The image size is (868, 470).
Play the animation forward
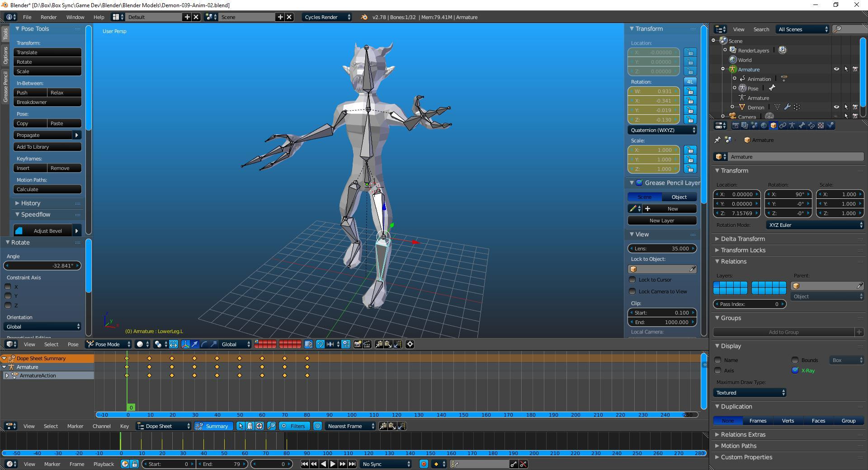click(333, 464)
